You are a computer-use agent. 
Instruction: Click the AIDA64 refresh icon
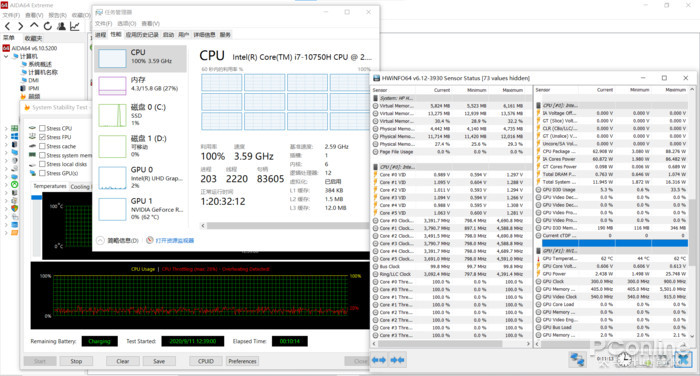click(47, 26)
